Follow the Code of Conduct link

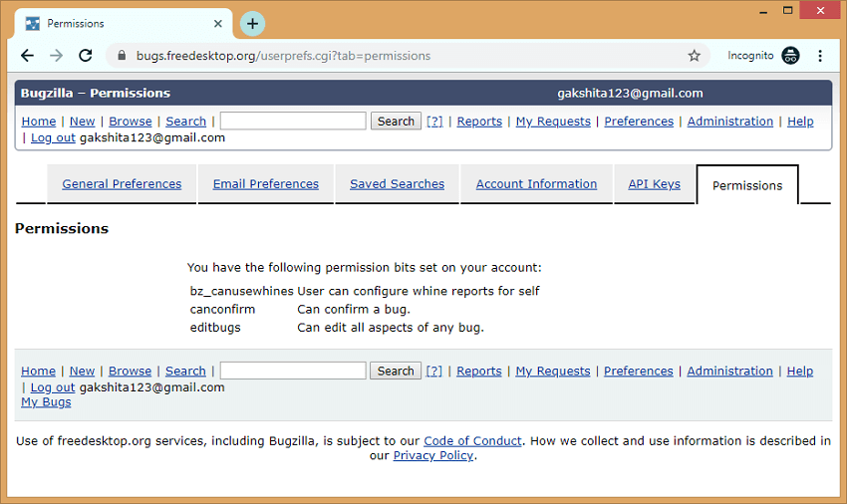472,441
